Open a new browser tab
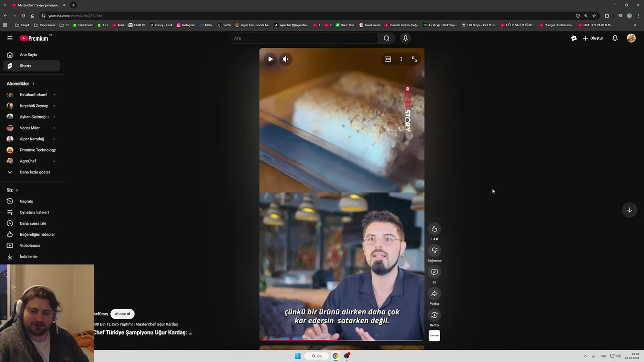Viewport: 644px width, 362px height. (73, 5)
